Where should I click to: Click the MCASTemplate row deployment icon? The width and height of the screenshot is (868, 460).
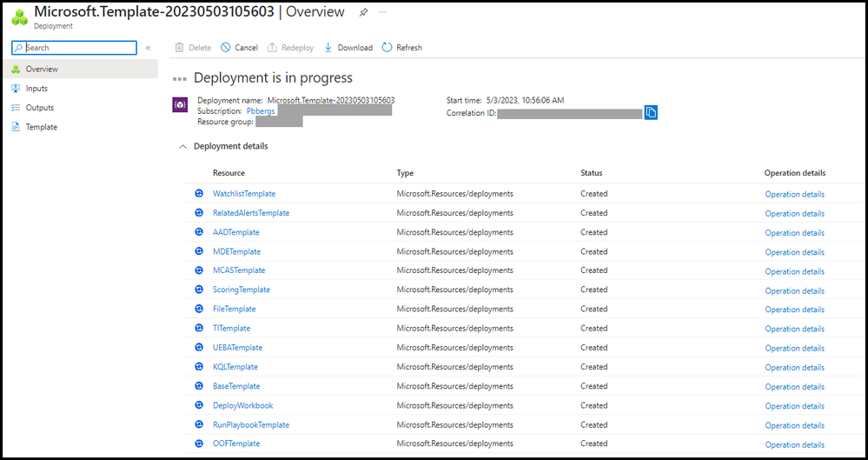pyautogui.click(x=199, y=270)
